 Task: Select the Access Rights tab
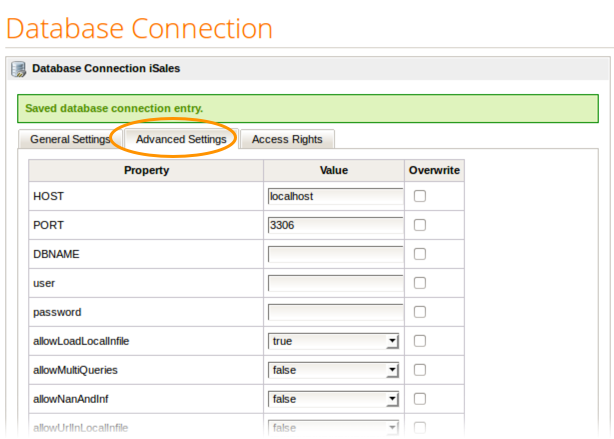(287, 139)
